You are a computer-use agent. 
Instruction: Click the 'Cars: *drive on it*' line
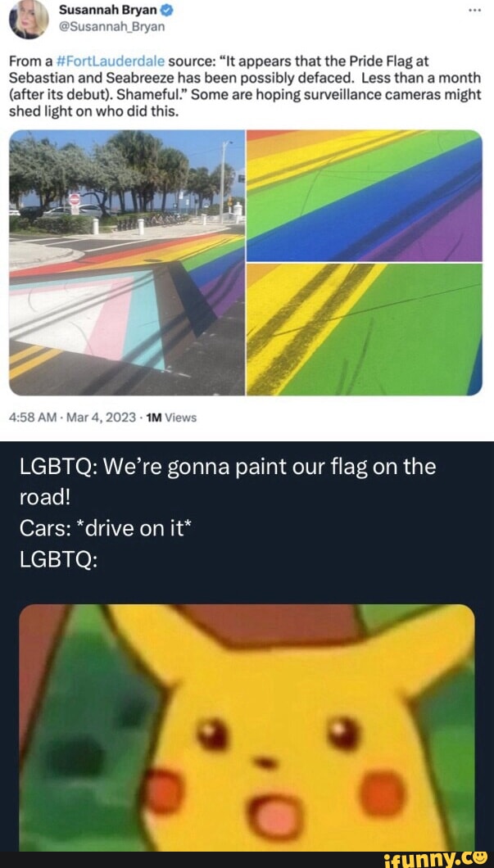(x=105, y=529)
